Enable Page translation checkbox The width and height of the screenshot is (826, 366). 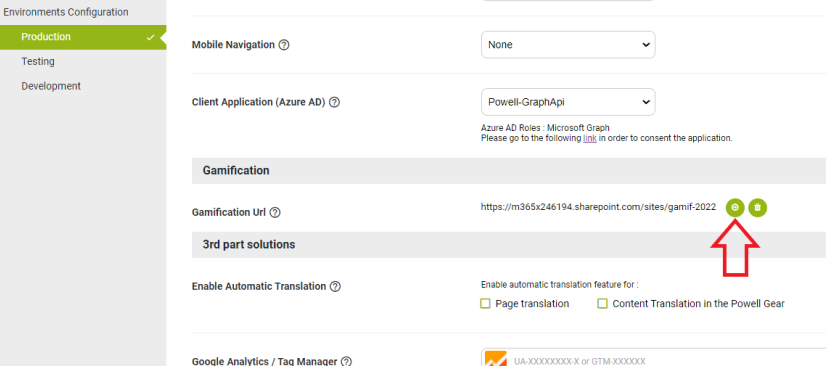486,304
